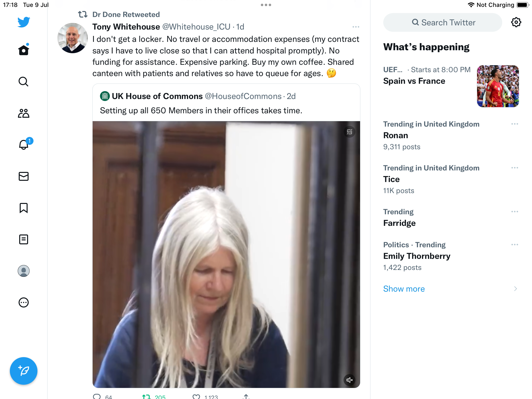This screenshot has width=532, height=399.
Task: Open more options for Tony Whitehouse tweet
Action: coord(356,27)
